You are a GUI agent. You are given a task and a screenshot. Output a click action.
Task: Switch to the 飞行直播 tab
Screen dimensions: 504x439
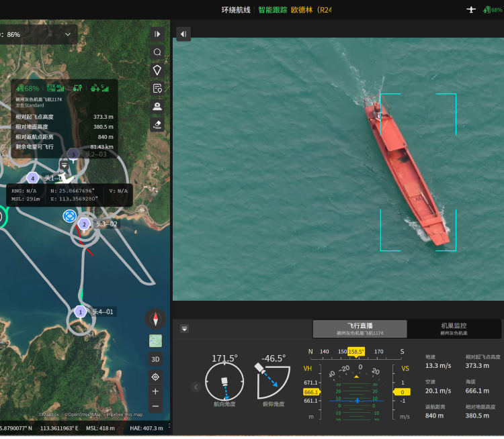coord(360,329)
